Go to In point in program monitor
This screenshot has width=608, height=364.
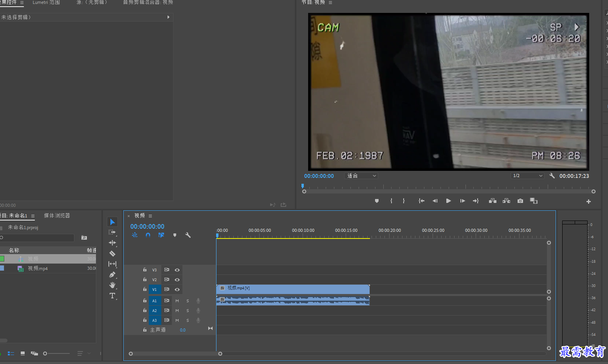tap(421, 201)
